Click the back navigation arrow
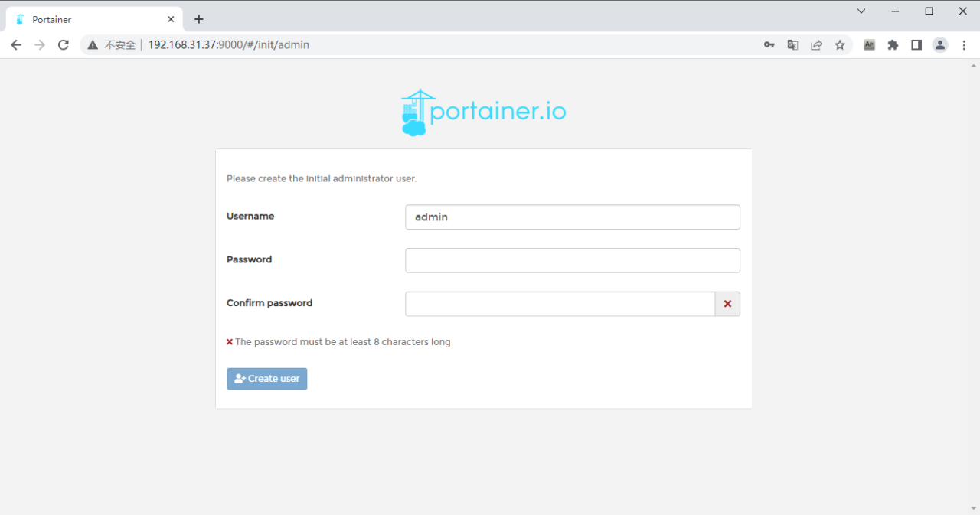 [16, 44]
